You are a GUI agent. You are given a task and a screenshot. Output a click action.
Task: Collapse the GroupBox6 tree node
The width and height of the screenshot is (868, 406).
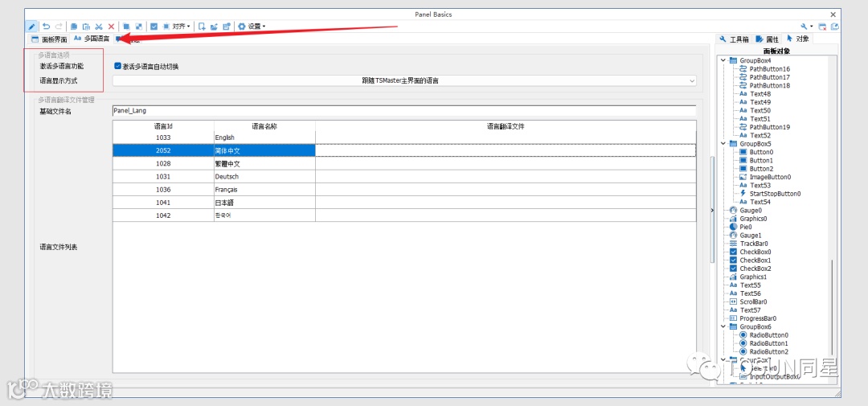point(723,326)
